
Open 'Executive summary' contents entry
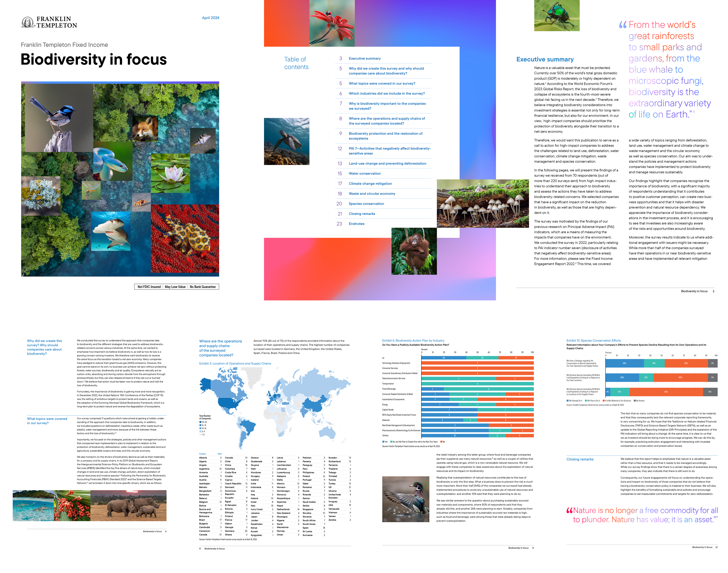point(365,58)
